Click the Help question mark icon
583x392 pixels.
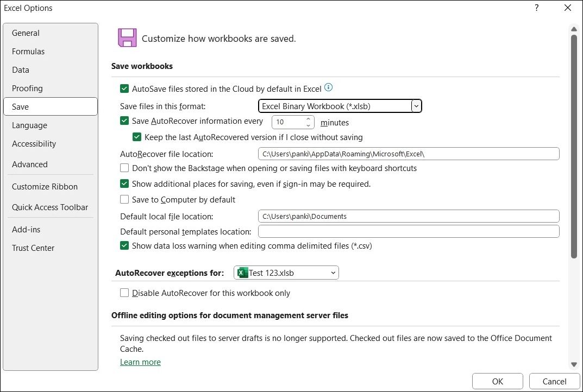(536, 8)
